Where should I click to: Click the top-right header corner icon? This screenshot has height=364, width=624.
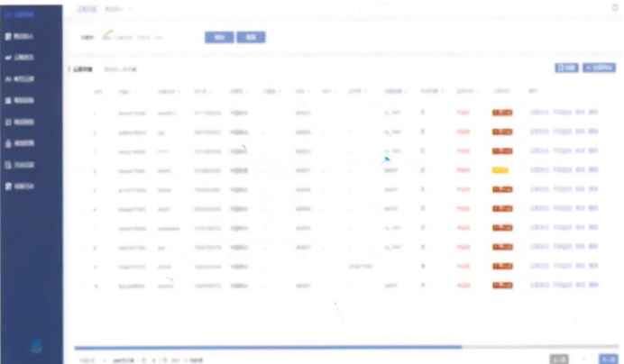[x=615, y=7]
